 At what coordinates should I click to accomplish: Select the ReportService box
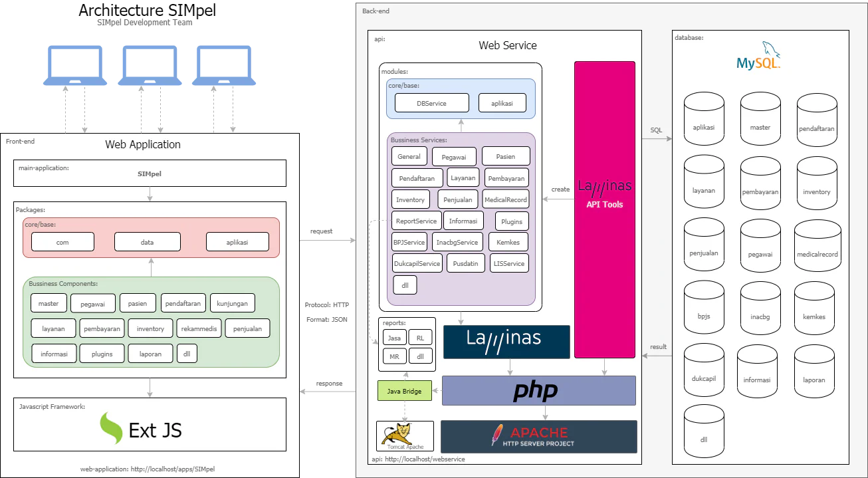point(416,221)
